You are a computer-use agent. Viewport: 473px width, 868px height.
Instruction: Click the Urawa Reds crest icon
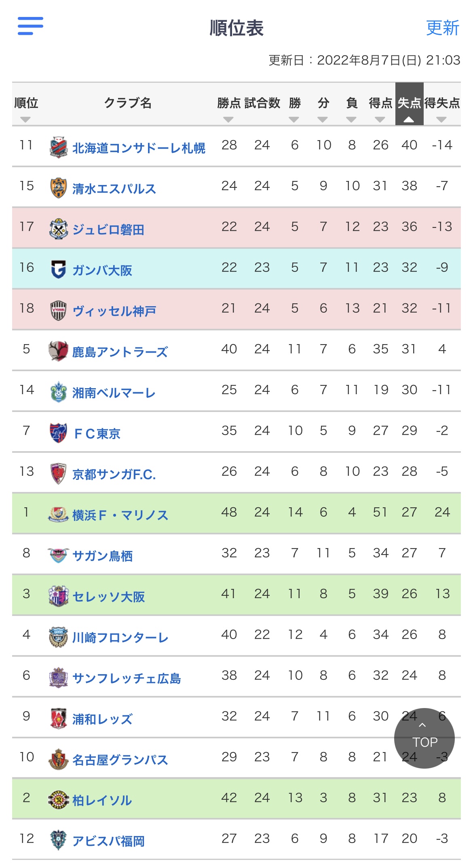(58, 718)
